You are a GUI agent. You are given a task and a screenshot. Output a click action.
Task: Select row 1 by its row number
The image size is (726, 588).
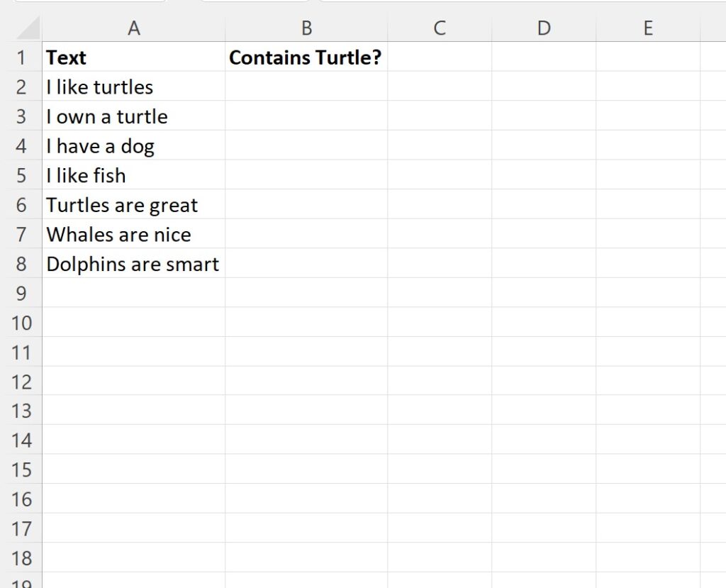22,57
